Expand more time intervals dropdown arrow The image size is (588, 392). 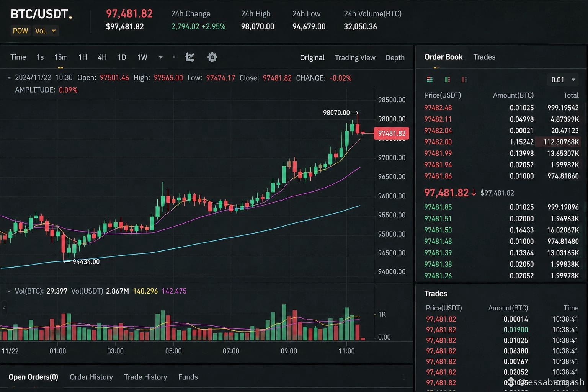pos(160,57)
